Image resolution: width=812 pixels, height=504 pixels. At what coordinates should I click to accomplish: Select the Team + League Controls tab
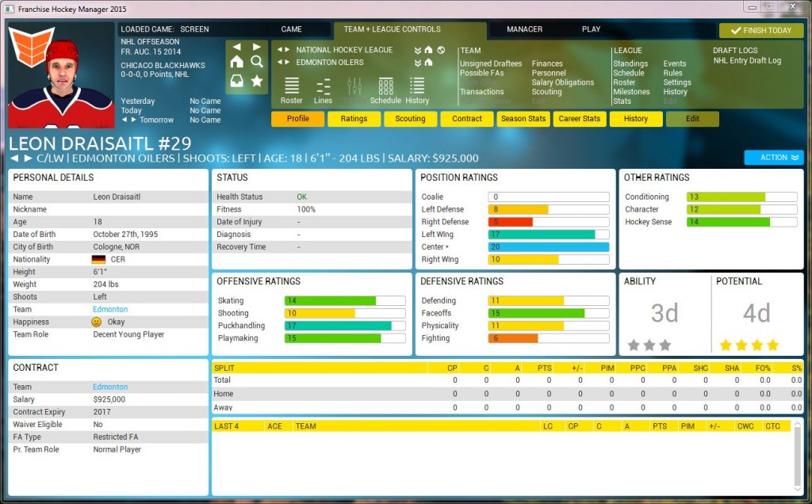(392, 29)
